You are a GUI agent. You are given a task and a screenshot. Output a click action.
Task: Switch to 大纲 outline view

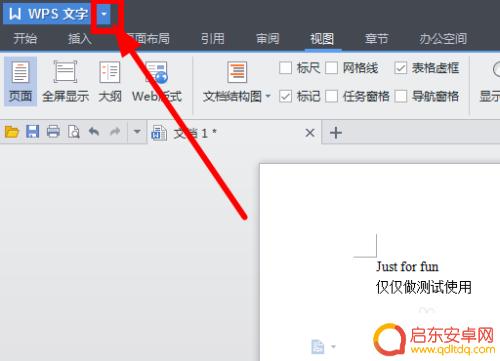(x=110, y=81)
